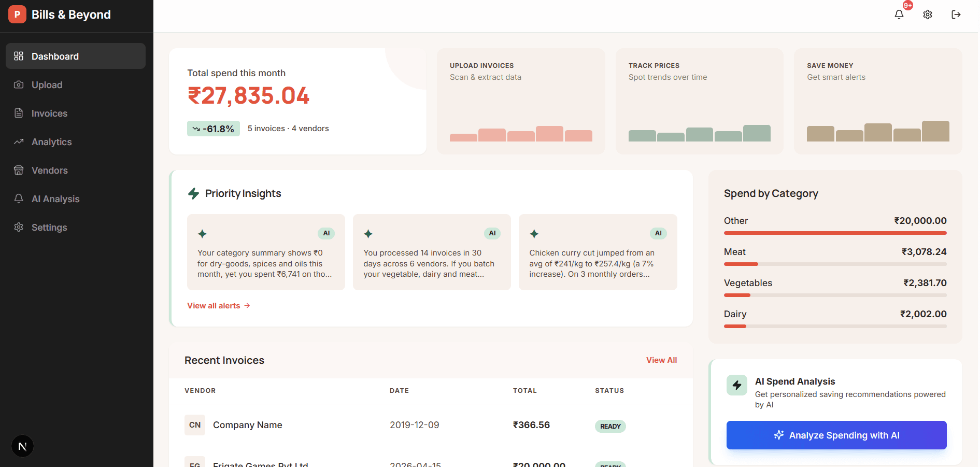Open View All recent invoices
Image resolution: width=980 pixels, height=467 pixels.
[661, 360]
